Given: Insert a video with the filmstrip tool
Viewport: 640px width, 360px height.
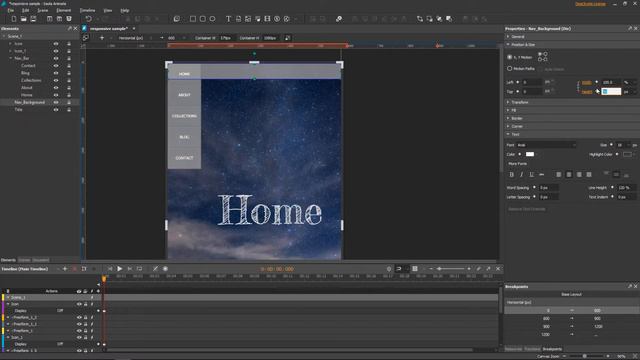Looking at the screenshot, I should (267, 19).
